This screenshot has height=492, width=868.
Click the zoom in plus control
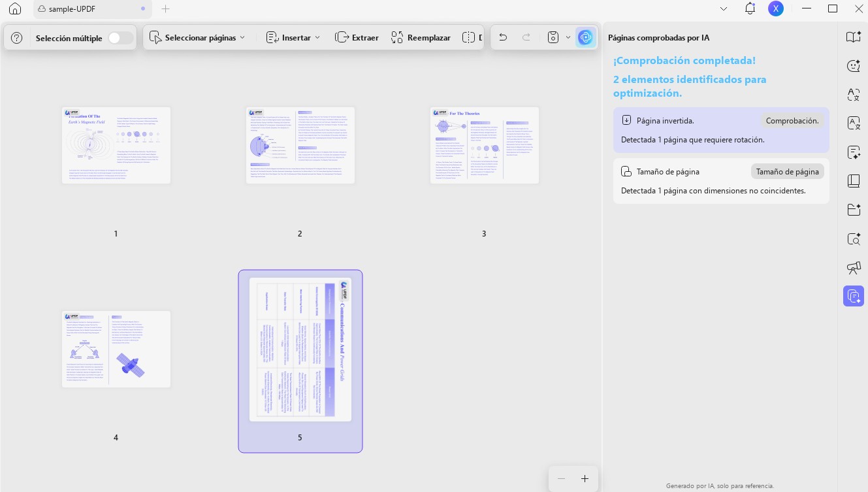click(585, 478)
